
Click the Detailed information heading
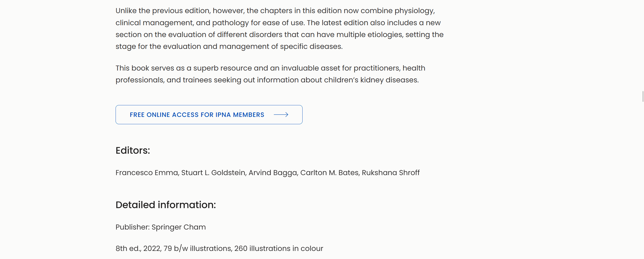point(166,205)
